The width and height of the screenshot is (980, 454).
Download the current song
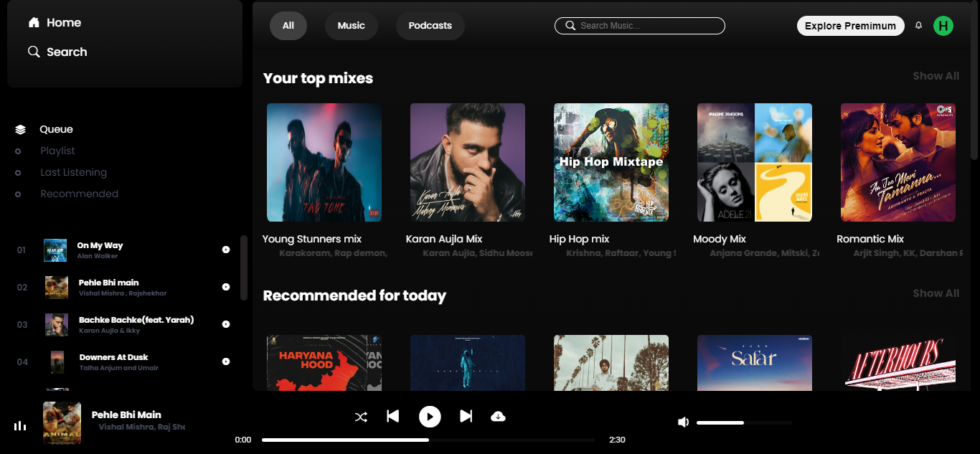click(x=498, y=417)
